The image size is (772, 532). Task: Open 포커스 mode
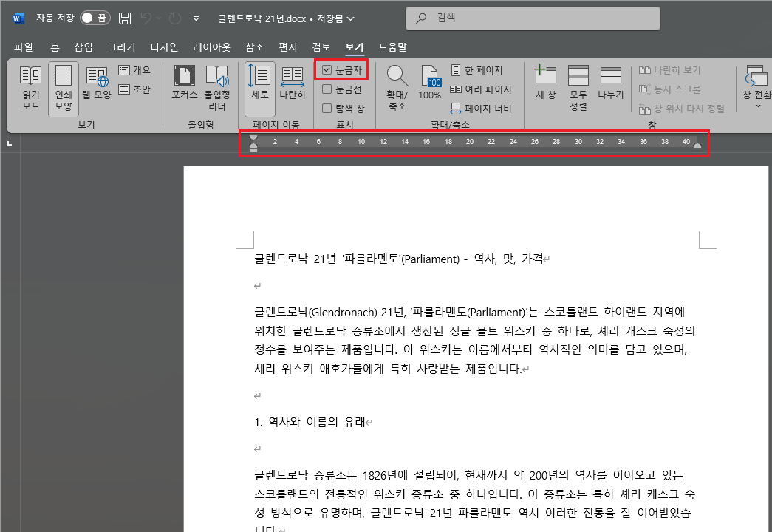pyautogui.click(x=185, y=83)
